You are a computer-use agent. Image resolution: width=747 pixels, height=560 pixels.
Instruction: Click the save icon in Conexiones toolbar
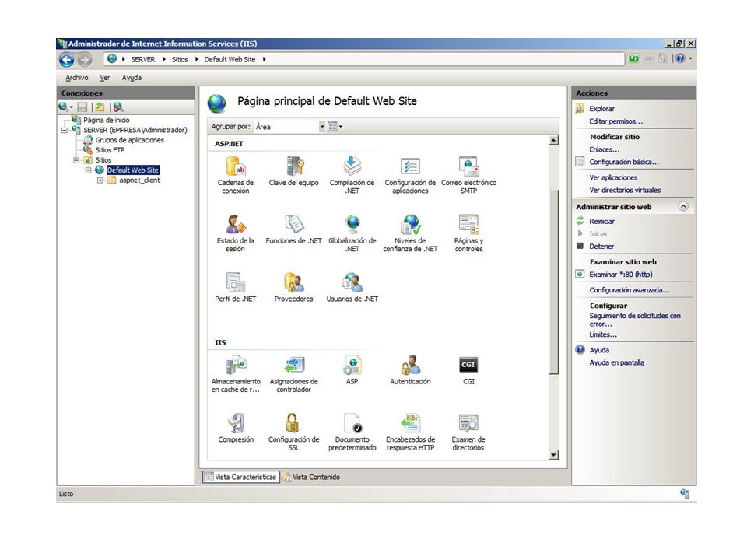[82, 107]
